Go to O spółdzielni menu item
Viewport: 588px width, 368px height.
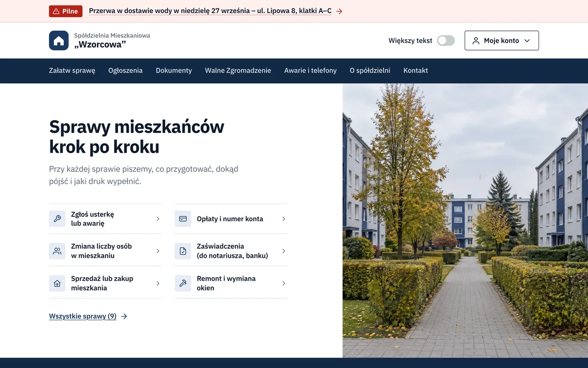370,71
